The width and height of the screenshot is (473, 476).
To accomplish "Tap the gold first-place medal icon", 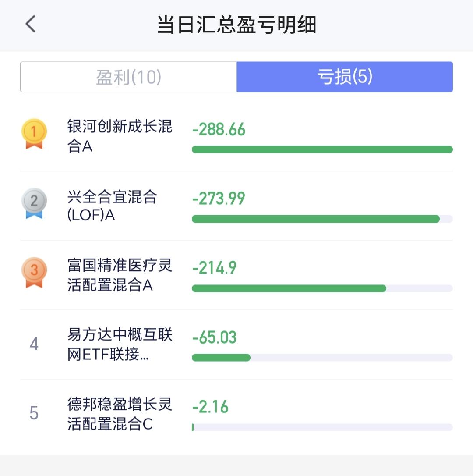I will pyautogui.click(x=34, y=134).
